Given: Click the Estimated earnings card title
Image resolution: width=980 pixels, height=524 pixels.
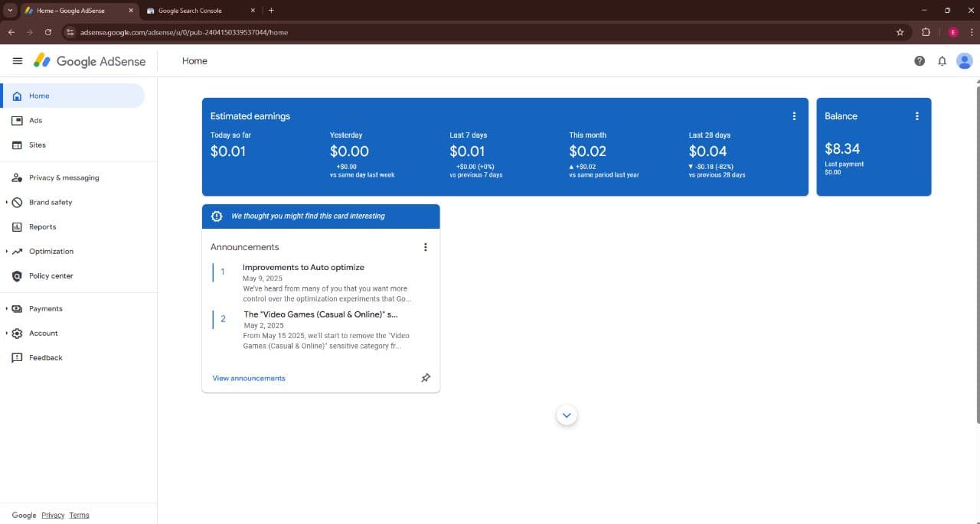Looking at the screenshot, I should tap(250, 116).
